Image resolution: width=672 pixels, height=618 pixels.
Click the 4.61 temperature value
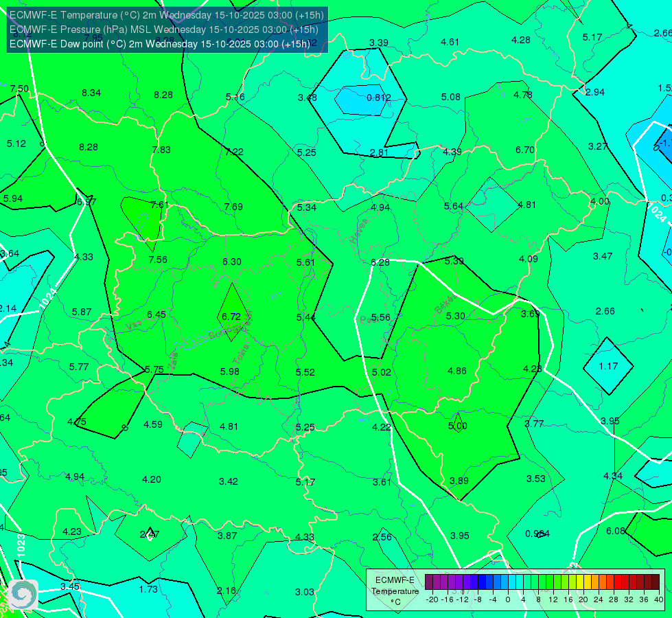click(450, 42)
